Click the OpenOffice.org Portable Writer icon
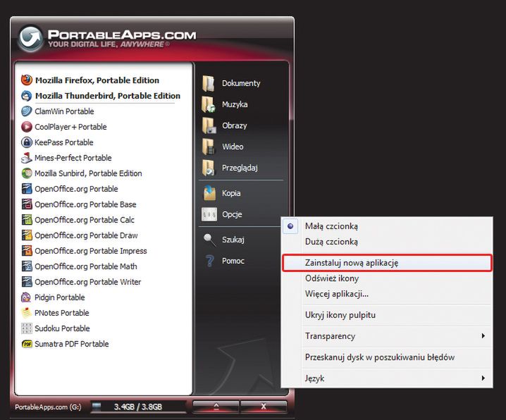506x420 pixels. [27, 281]
